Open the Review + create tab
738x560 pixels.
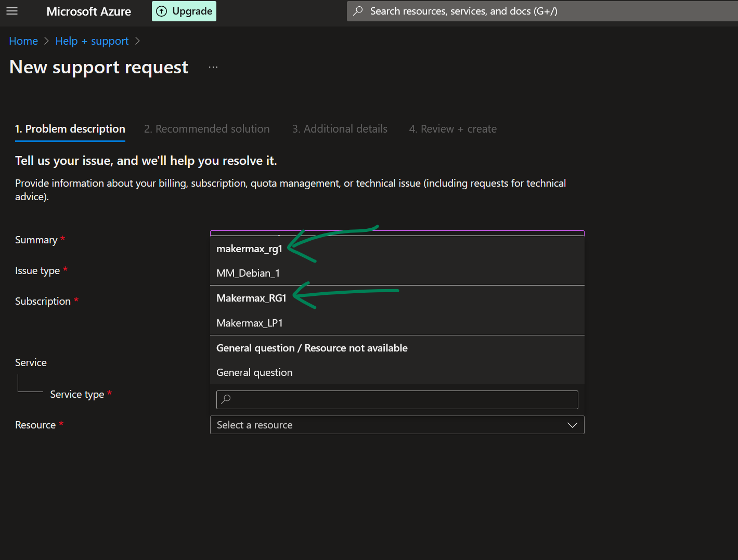coord(452,129)
